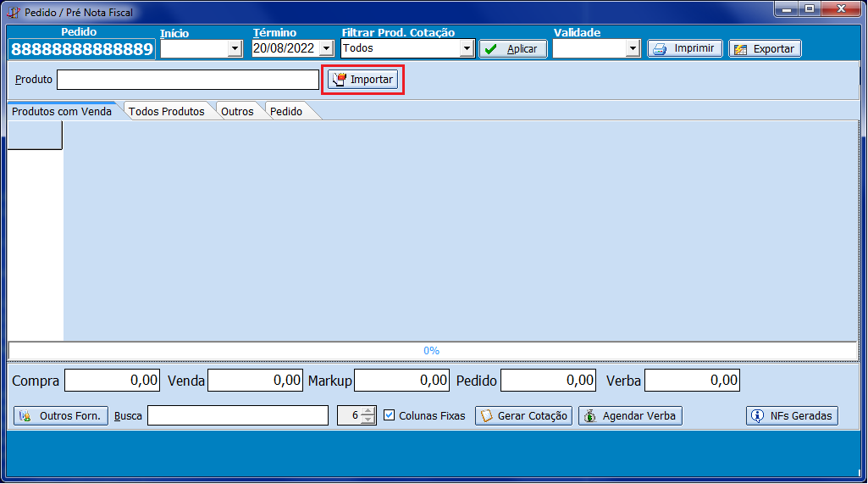
Task: Click the Exportar button
Action: point(765,49)
